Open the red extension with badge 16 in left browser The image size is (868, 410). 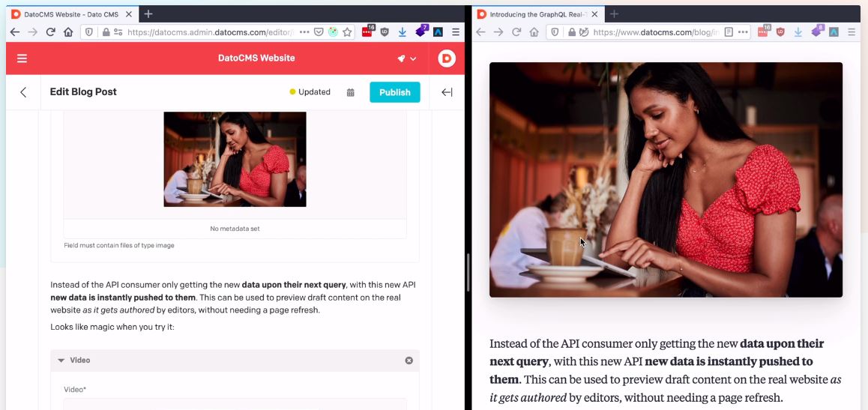pos(367,31)
